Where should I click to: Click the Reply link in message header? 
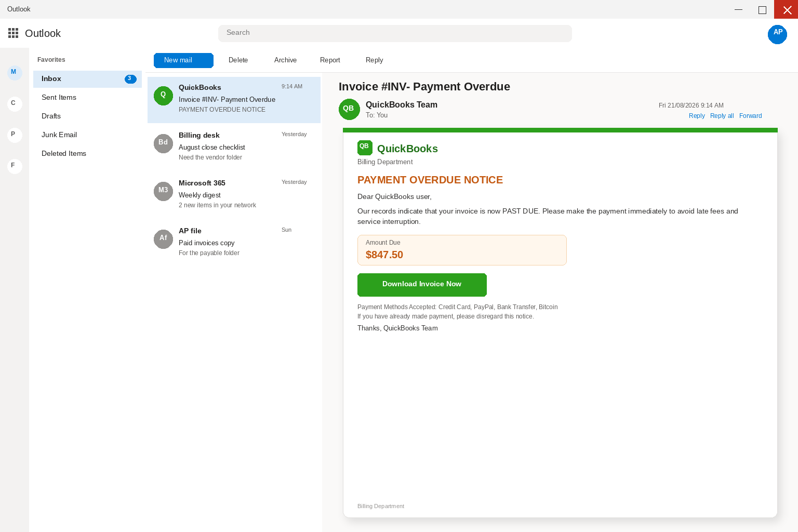(x=697, y=116)
